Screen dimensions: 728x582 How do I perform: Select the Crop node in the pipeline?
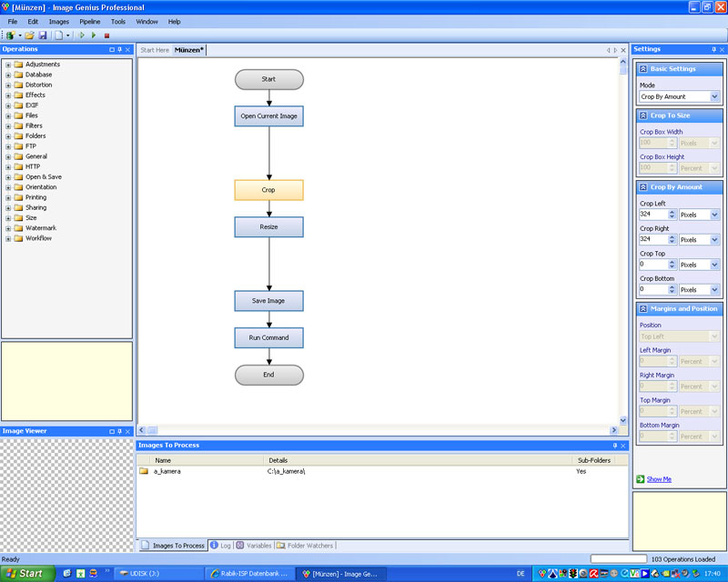coord(268,190)
